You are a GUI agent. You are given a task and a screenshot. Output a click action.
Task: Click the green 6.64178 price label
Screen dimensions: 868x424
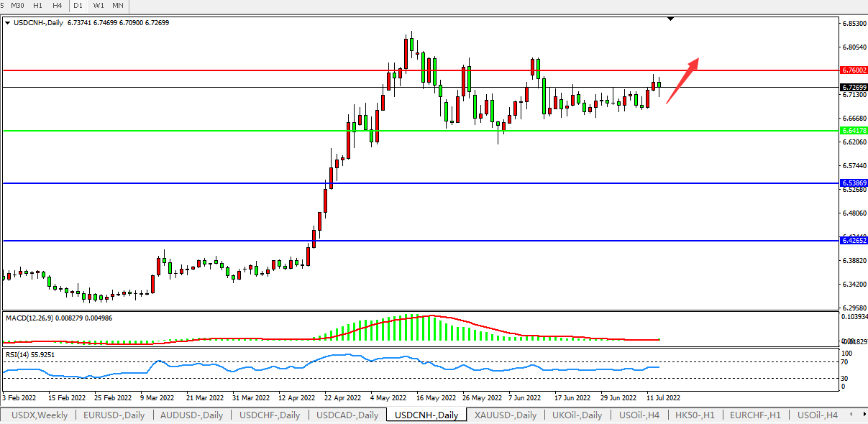[853, 131]
